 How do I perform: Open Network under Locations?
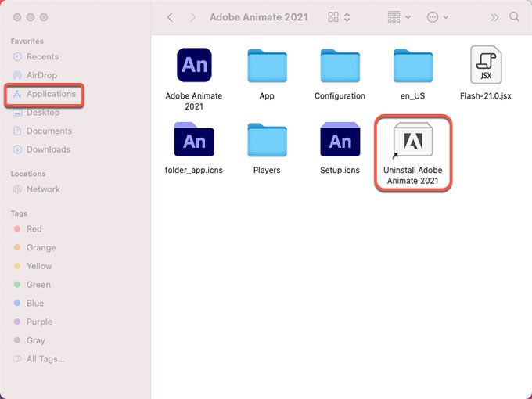tap(36, 189)
